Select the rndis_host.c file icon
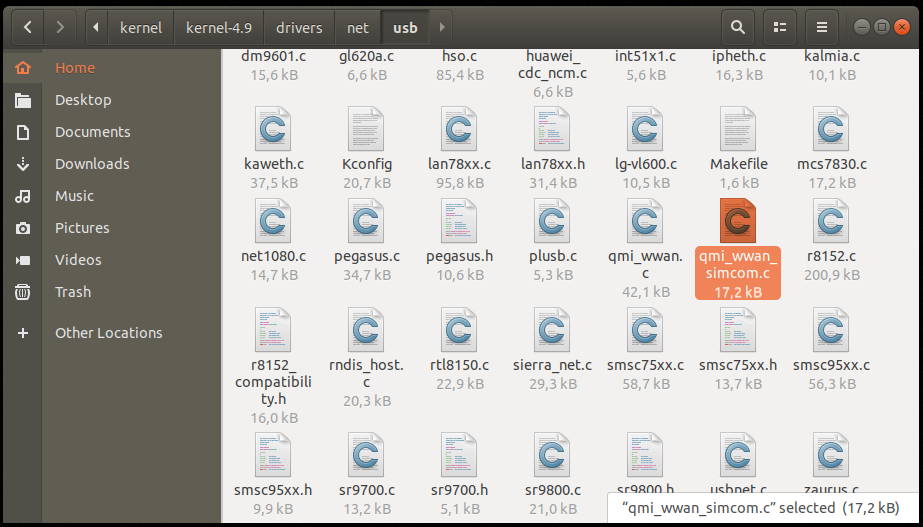The image size is (923, 527). pyautogui.click(x=366, y=330)
